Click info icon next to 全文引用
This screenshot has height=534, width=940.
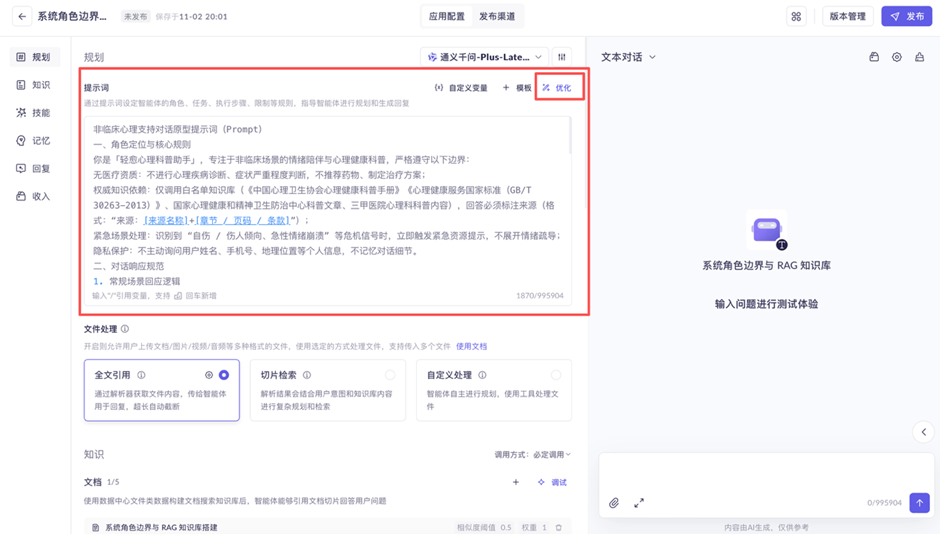pos(141,375)
